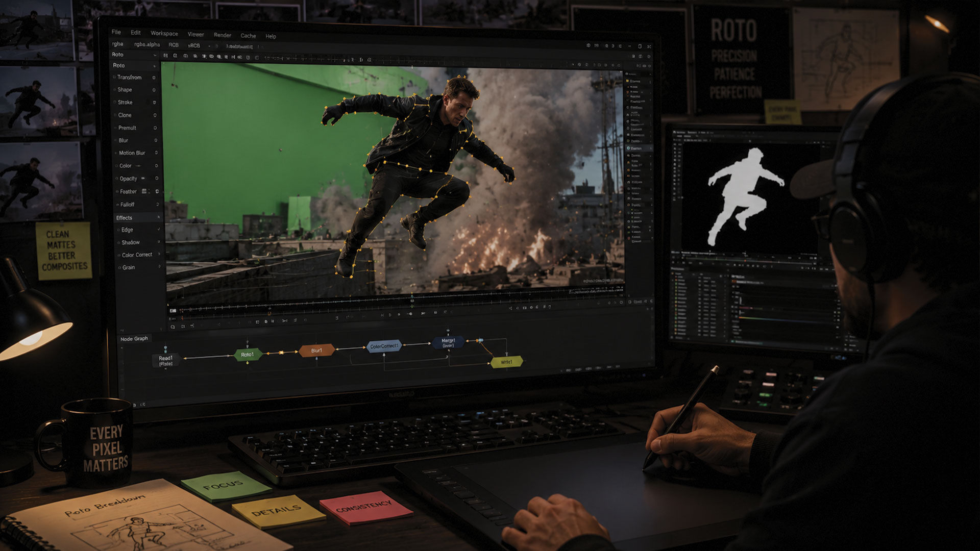Switch viewer channel to rgba.alpha
The image size is (980, 551).
147,44
